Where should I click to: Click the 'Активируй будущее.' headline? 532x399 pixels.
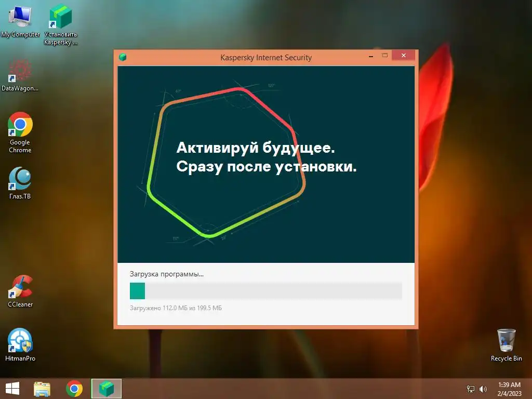(x=256, y=148)
